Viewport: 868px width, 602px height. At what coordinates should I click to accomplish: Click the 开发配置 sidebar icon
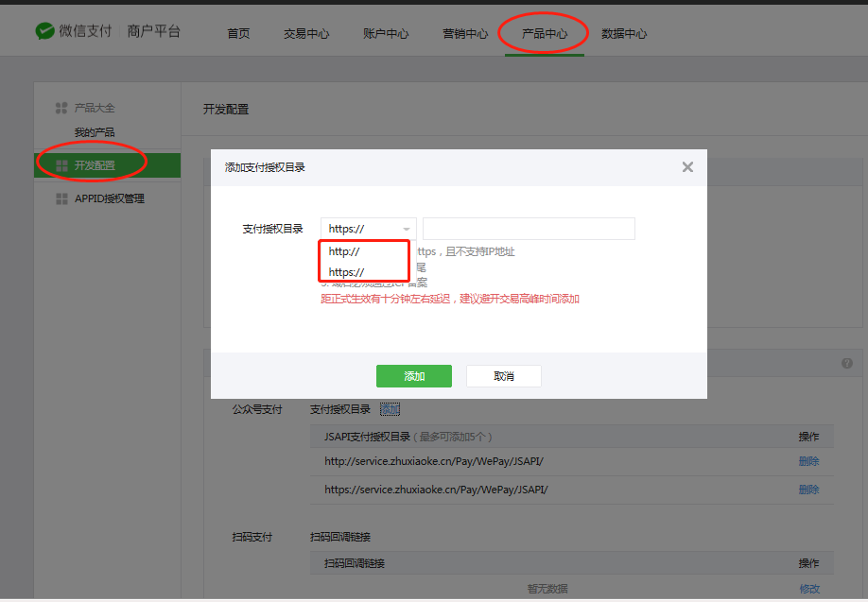point(62,164)
